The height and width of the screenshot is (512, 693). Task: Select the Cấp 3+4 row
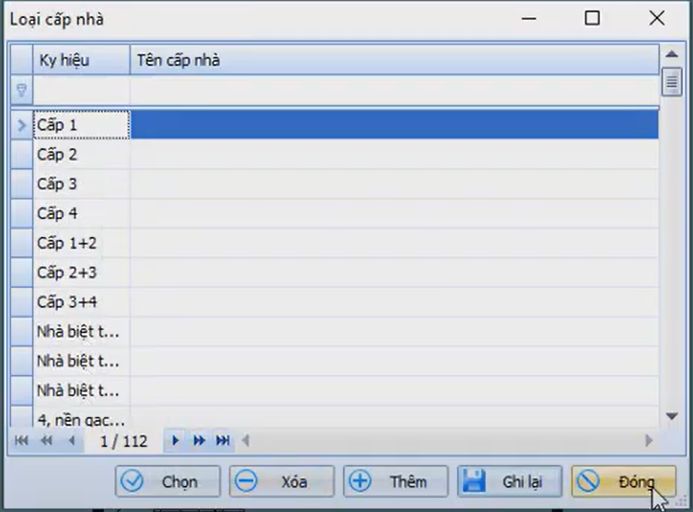[81, 302]
